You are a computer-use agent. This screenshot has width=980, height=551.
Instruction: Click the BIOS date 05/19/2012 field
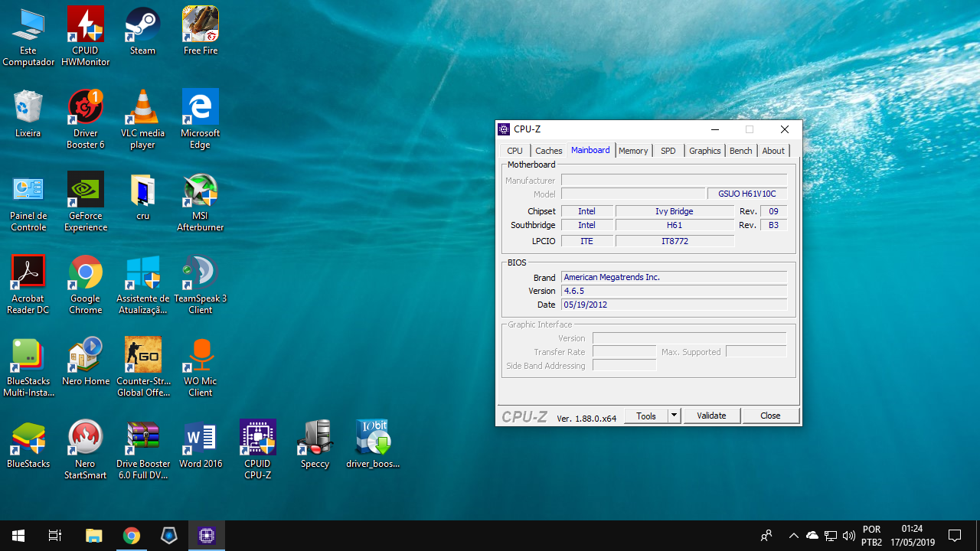(x=674, y=305)
